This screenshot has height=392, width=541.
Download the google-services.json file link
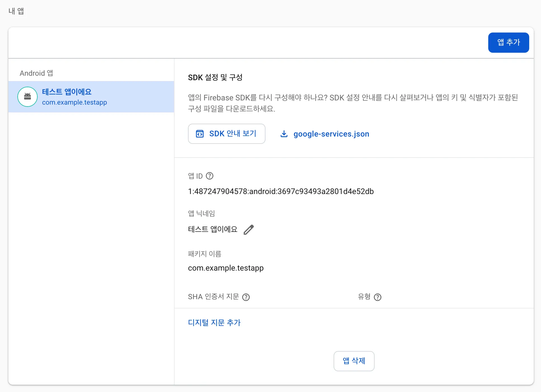point(331,134)
